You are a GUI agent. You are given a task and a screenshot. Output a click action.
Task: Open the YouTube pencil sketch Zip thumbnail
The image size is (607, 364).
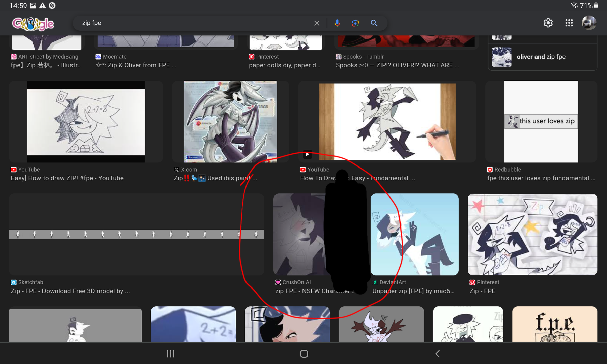[86, 122]
